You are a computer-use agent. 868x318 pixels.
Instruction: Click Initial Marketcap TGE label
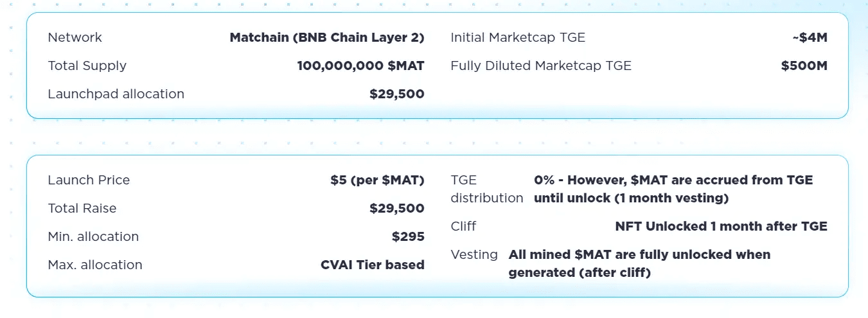point(518,37)
